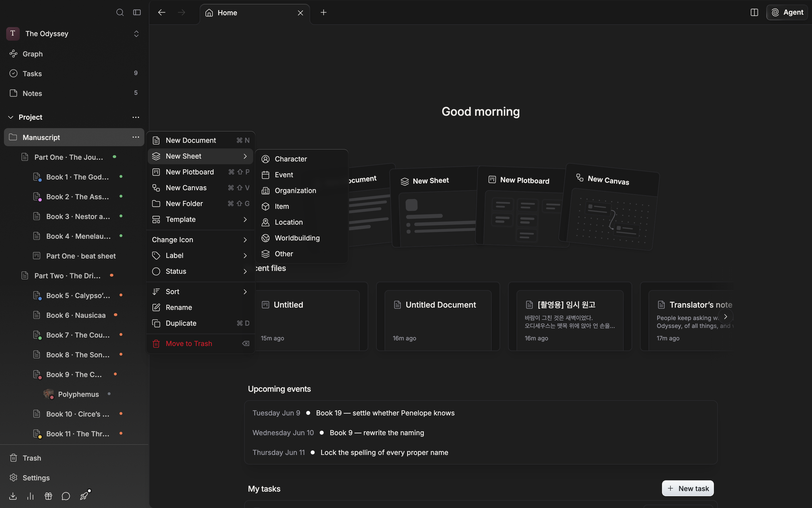
Task: Open the Agent panel
Action: click(x=787, y=12)
